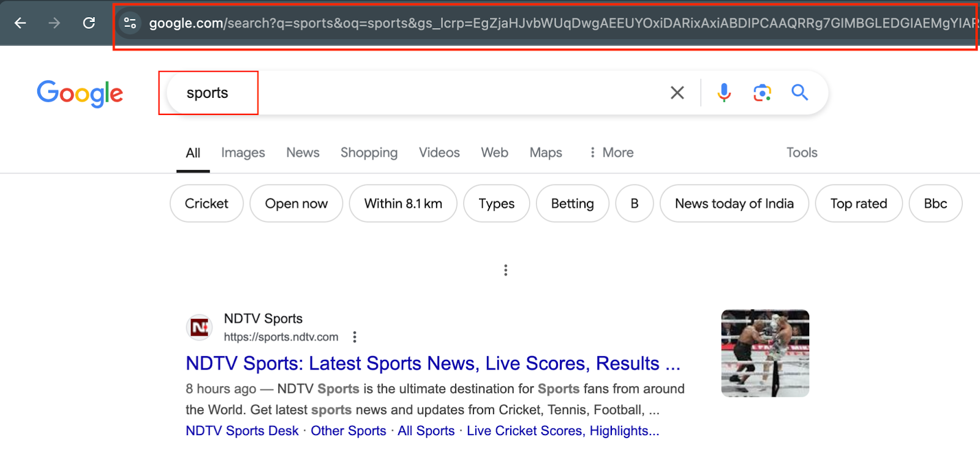
Task: Select the Betting filter chip
Action: pos(573,204)
